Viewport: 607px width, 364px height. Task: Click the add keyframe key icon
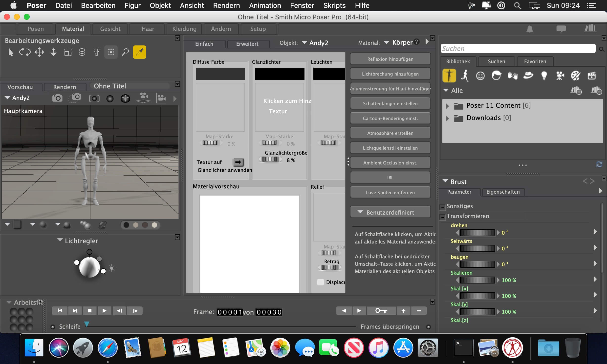coord(381,311)
